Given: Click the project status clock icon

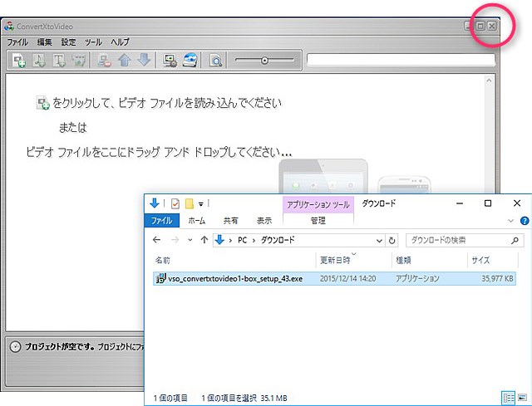Looking at the screenshot, I should pos(15,347).
